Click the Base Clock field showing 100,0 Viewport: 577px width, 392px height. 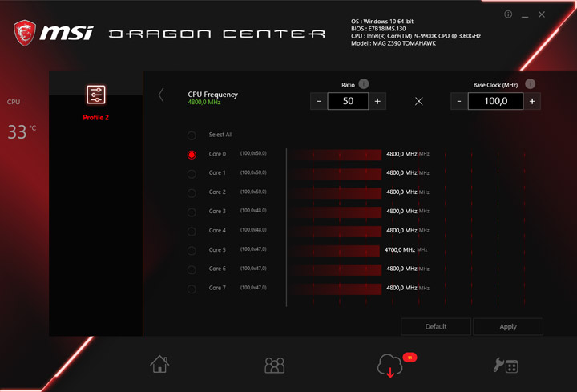click(496, 101)
